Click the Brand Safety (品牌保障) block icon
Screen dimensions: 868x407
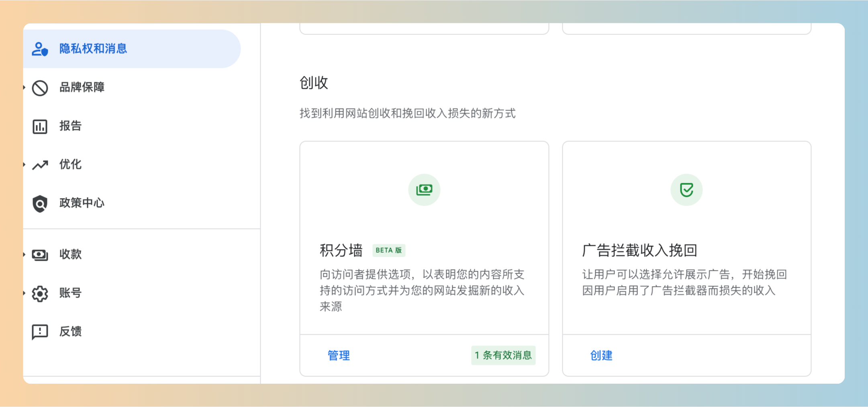click(40, 88)
